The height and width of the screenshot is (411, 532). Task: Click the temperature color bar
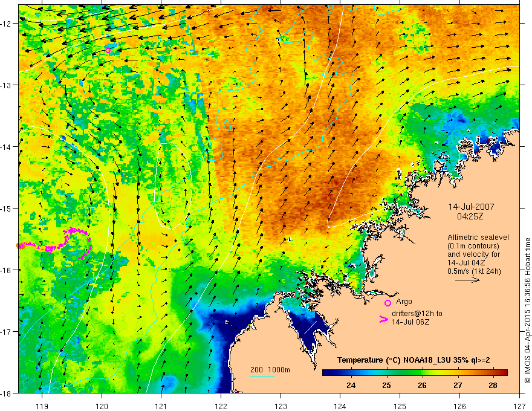(415, 372)
